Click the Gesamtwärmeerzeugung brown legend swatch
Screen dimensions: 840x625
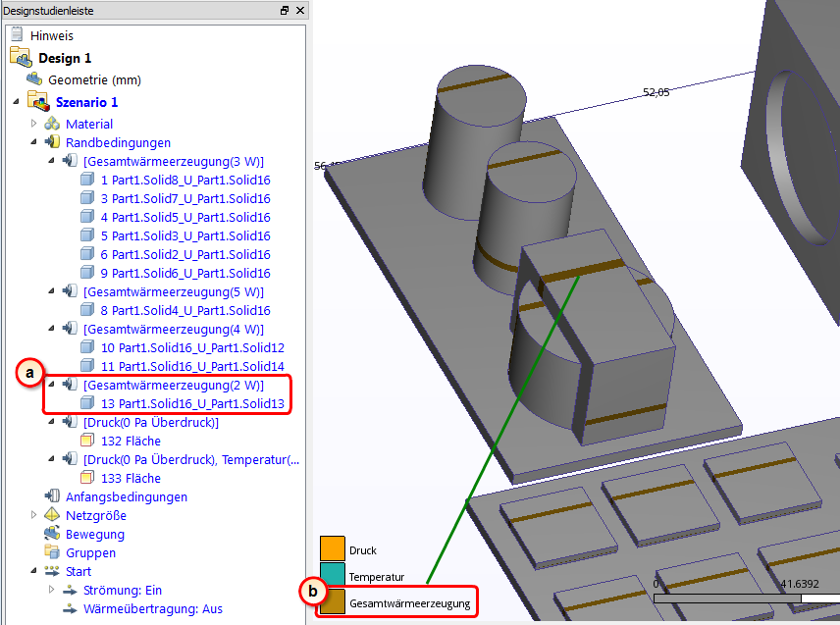332,600
